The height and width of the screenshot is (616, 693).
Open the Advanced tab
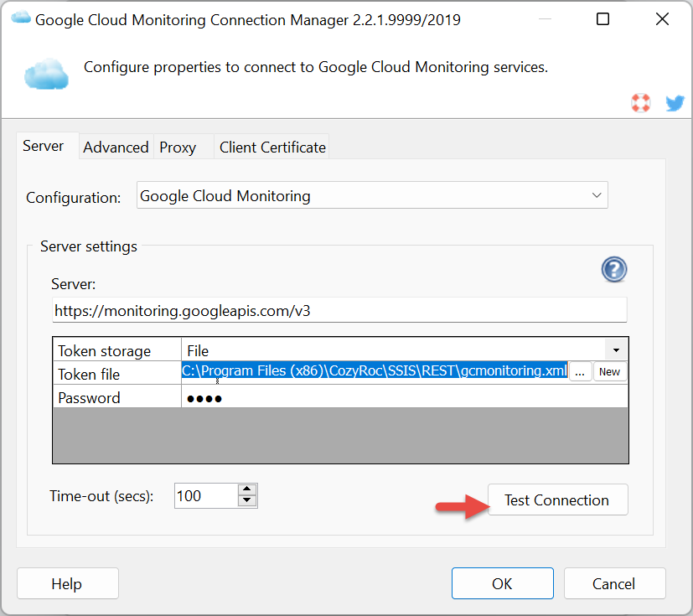point(116,148)
